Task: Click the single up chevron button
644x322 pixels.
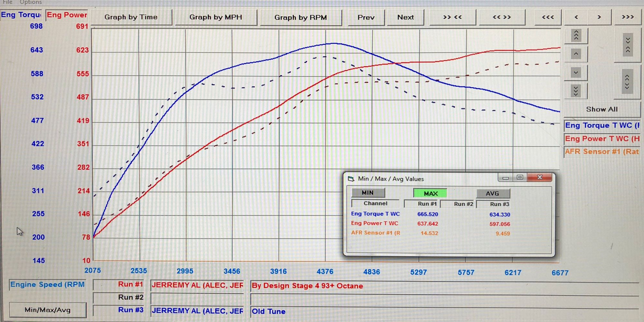Action: tap(576, 54)
